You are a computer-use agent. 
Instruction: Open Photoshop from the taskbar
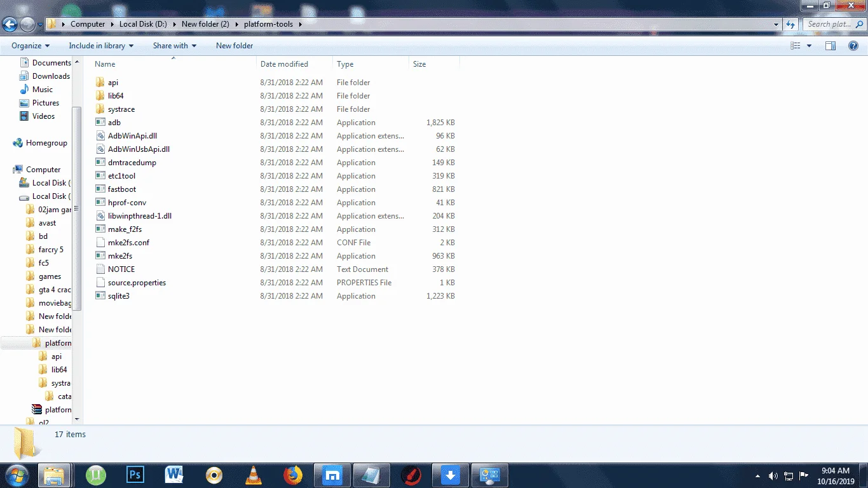pyautogui.click(x=135, y=475)
